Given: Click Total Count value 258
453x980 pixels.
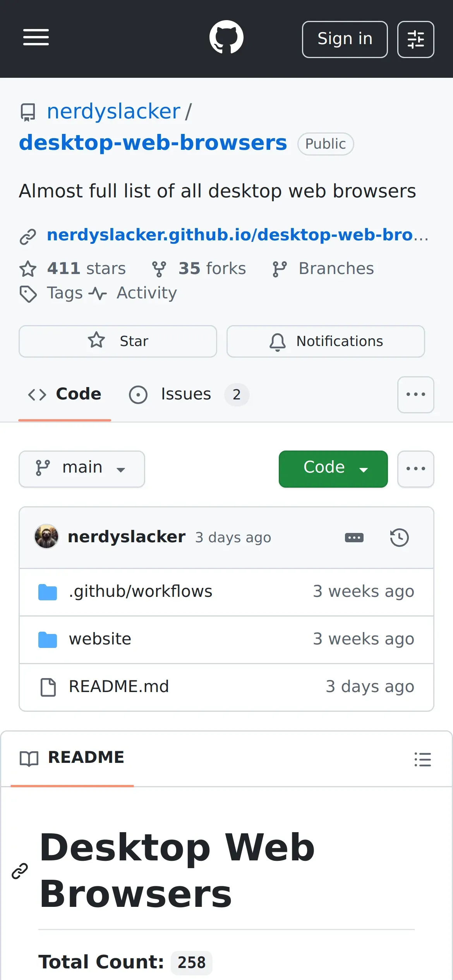Looking at the screenshot, I should pos(192,963).
